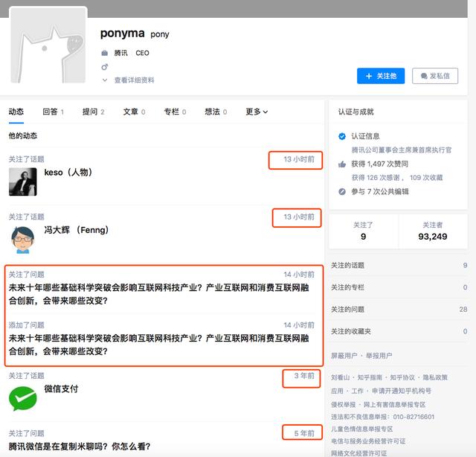Open the 申请开通知乎机构号 link

coord(402,391)
